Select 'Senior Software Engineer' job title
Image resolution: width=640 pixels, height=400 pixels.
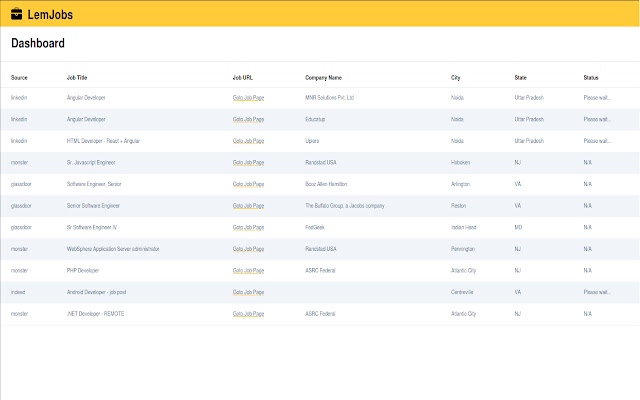(93, 206)
